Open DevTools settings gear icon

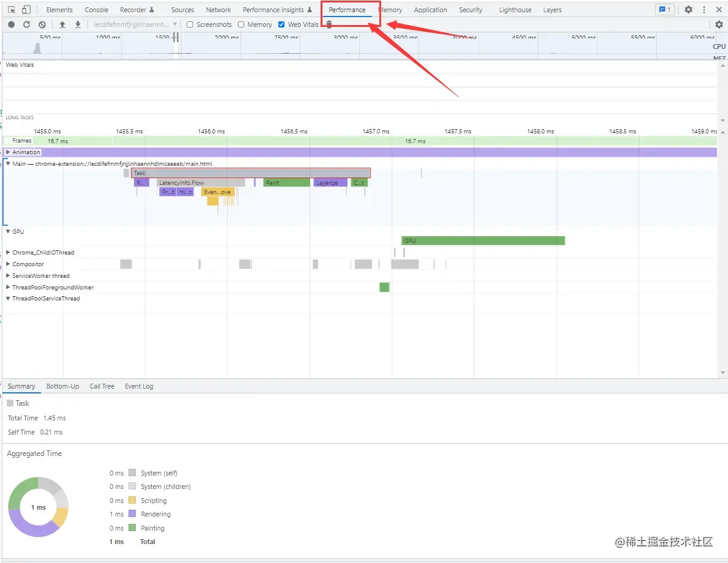click(688, 10)
